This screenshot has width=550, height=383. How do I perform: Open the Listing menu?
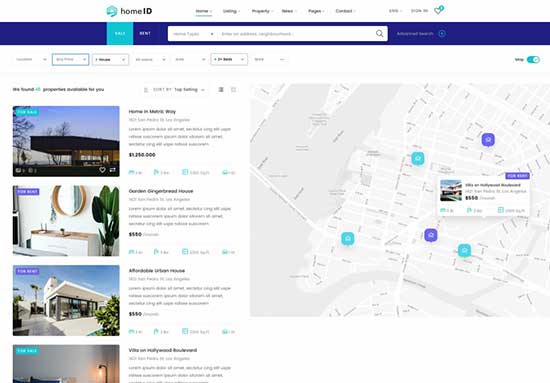[x=232, y=11]
